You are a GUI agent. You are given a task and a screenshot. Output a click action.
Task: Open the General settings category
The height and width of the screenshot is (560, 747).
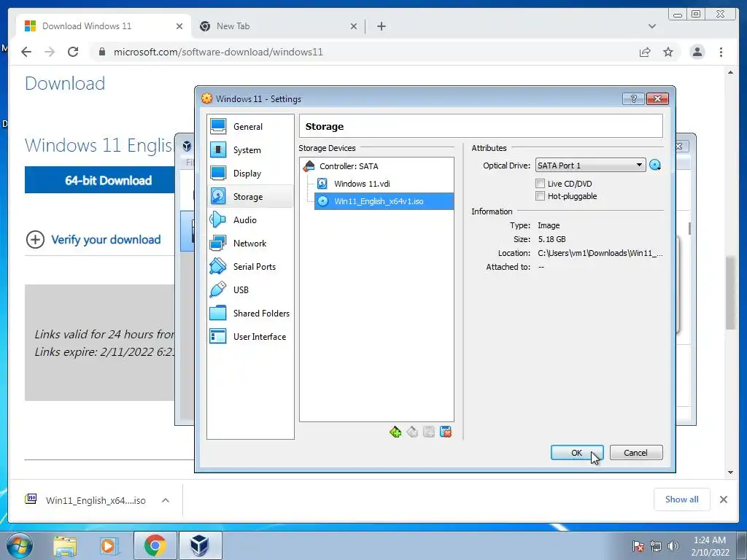point(251,127)
